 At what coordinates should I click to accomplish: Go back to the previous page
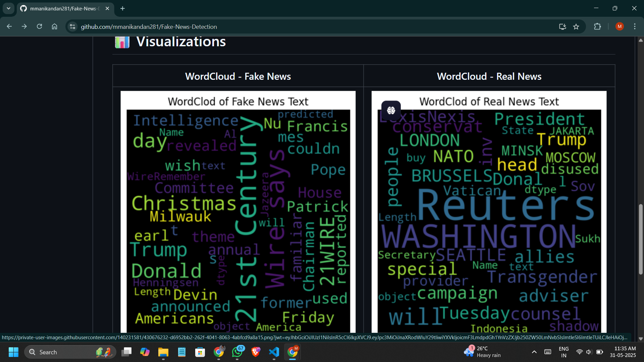pos(9,26)
